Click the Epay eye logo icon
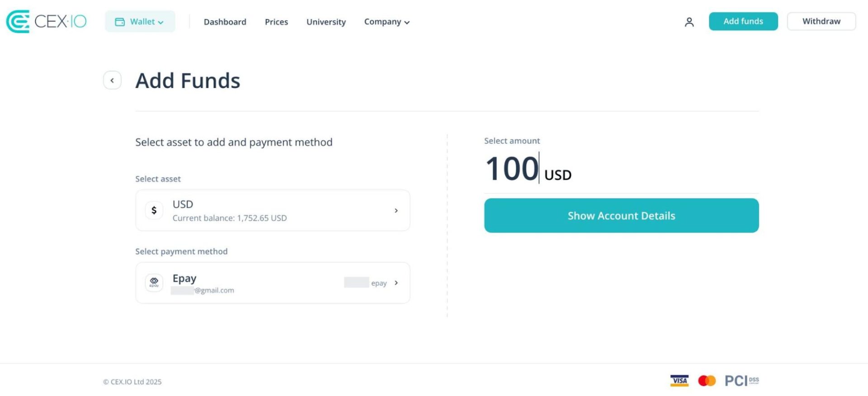This screenshot has width=868, height=396. 154,283
